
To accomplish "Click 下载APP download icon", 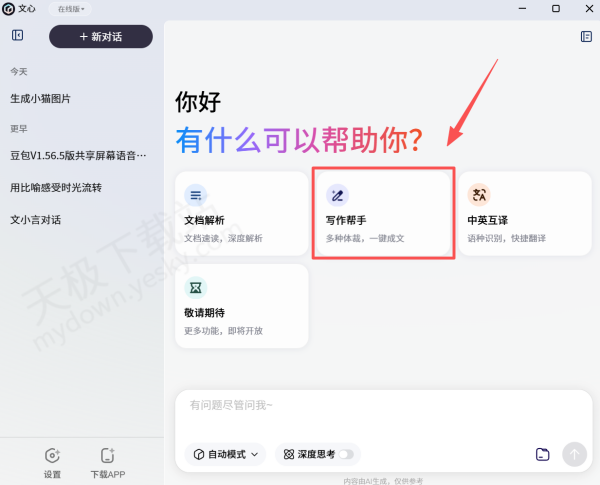I will coord(107,456).
